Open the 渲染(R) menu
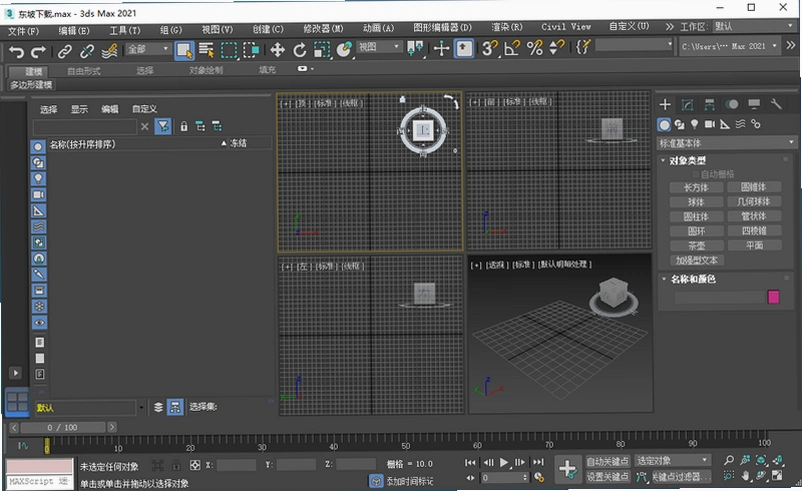This screenshot has height=491, width=802. [506, 27]
